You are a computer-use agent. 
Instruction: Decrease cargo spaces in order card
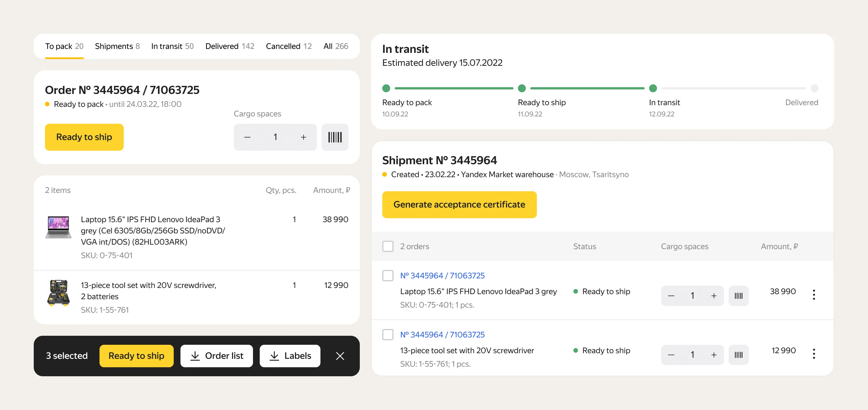(x=247, y=137)
